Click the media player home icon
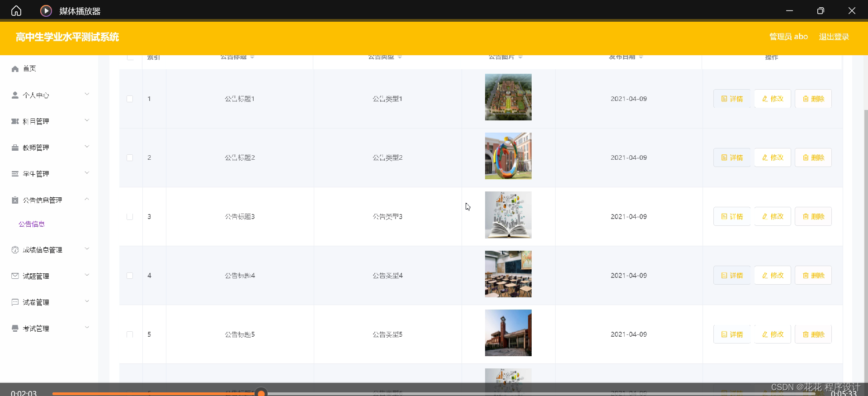This screenshot has width=868, height=396. pyautogui.click(x=16, y=10)
